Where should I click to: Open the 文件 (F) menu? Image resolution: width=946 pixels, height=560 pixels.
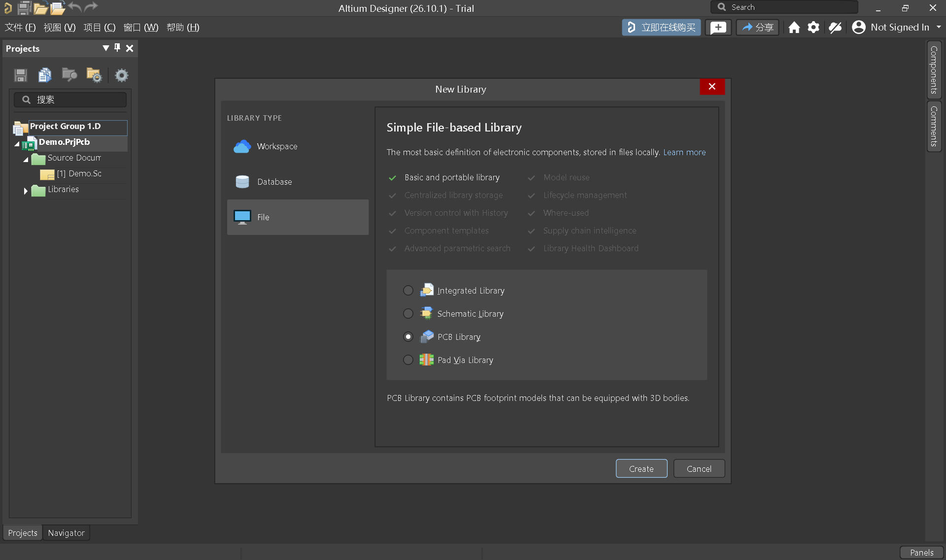(20, 28)
